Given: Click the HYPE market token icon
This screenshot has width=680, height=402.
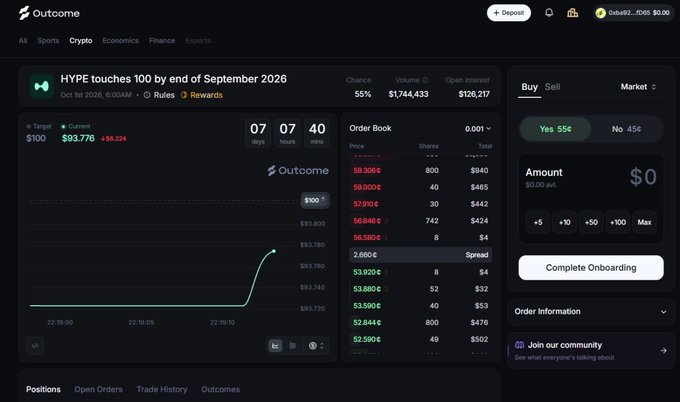Looking at the screenshot, I should coord(42,86).
